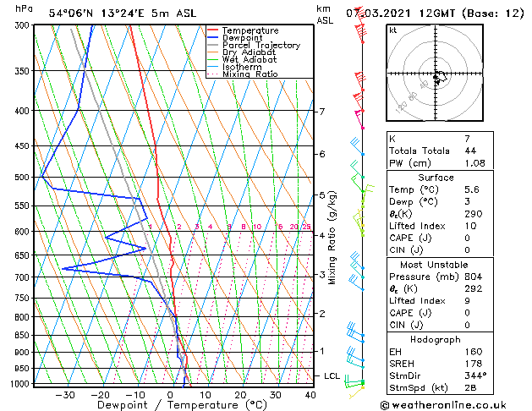The image size is (532, 411).
Task: Click the Most Unstable section heading
Action: [x=434, y=265]
